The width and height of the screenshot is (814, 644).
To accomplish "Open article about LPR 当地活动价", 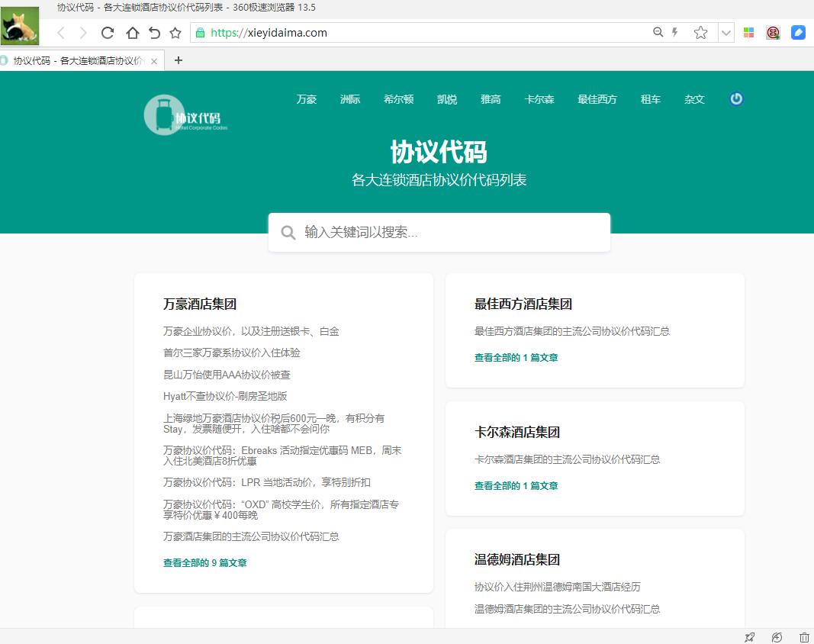I will [x=267, y=482].
